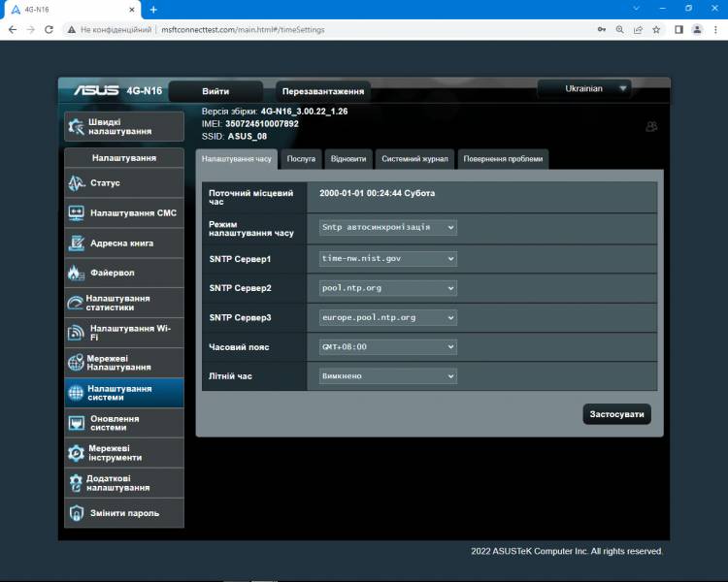
Task: Click current time 2000-01-01 00:24:44 Субота
Action: tap(377, 193)
